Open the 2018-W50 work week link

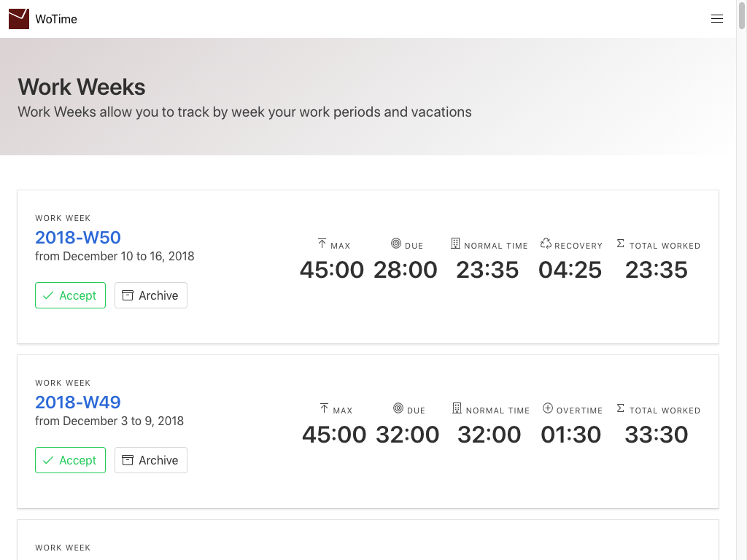click(78, 237)
